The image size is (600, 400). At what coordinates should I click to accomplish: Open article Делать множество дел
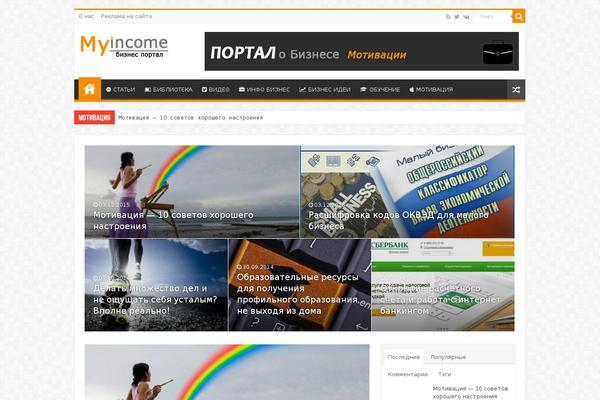click(156, 285)
